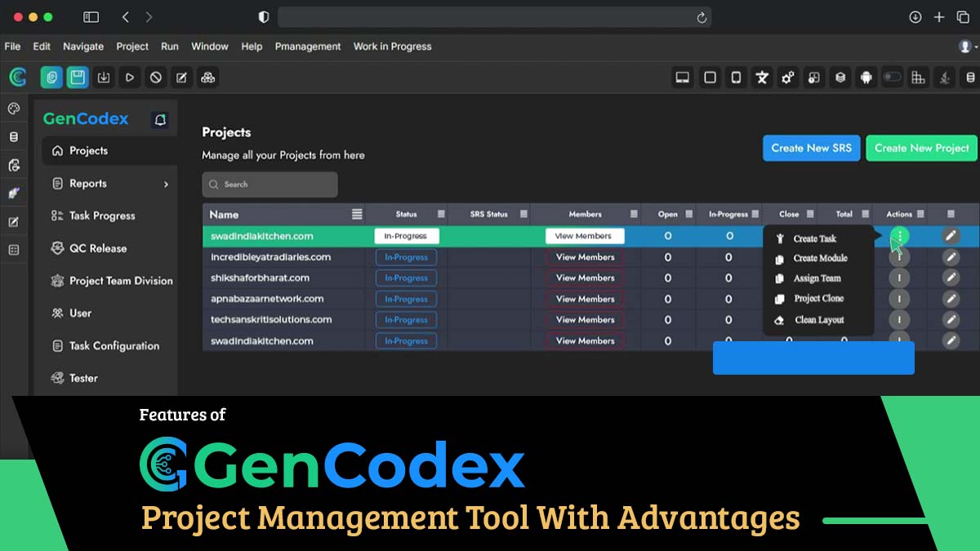The height and width of the screenshot is (551, 980).
Task: Click the database icon in left sidebar
Action: point(14,137)
